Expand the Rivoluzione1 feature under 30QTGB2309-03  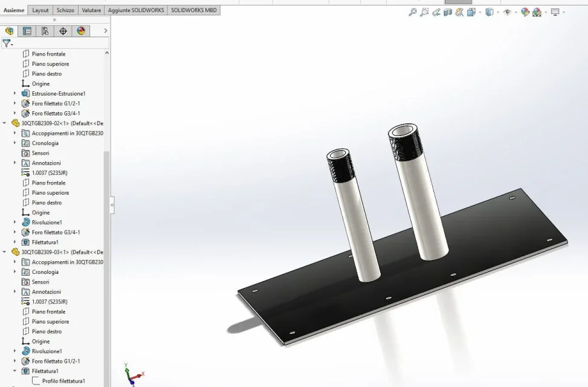15,351
